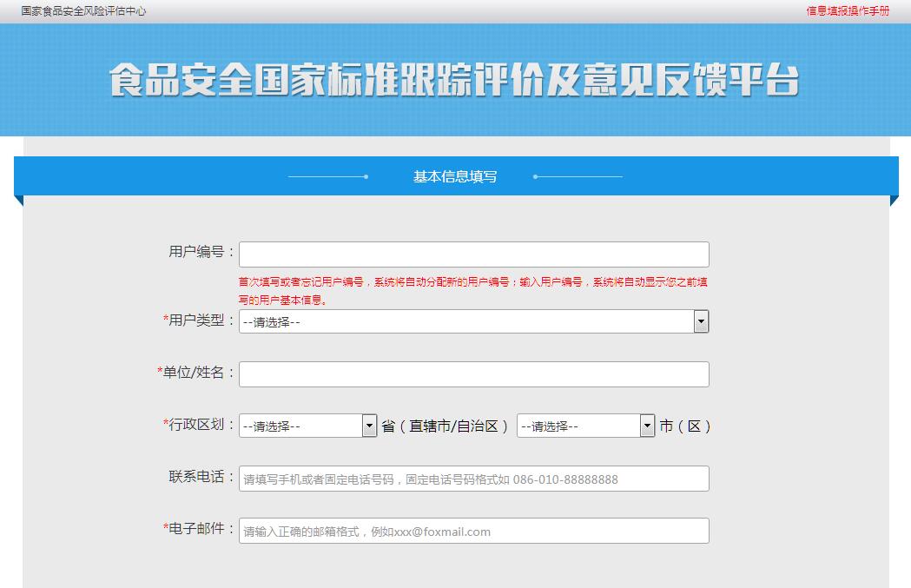The height and width of the screenshot is (588, 911).
Task: Open the 信息填报操作手册 link
Action: click(848, 11)
